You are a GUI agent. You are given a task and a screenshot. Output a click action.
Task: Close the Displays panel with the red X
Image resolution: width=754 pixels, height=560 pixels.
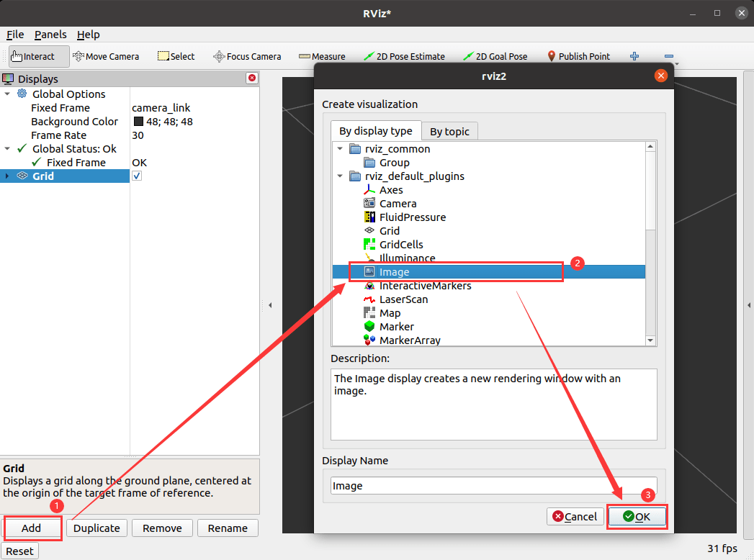click(x=252, y=78)
